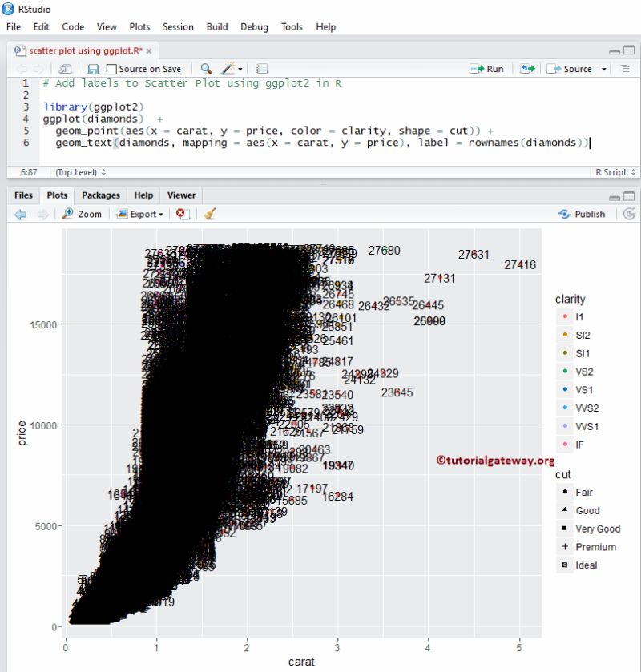The width and height of the screenshot is (641, 672).
Task: Open the Tools menu
Action: pos(291,26)
